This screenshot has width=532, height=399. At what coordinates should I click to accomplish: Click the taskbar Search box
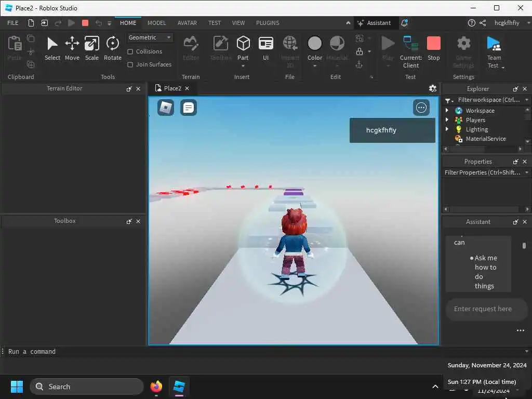(87, 387)
